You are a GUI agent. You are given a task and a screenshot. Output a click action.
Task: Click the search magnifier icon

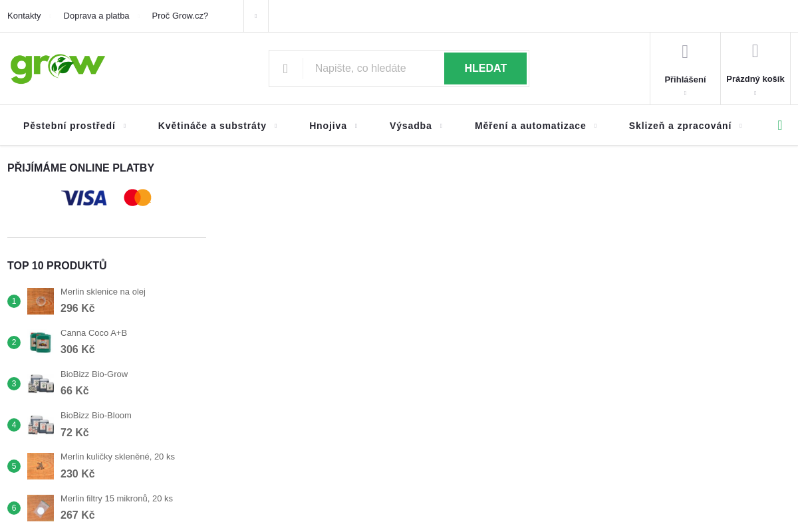tap(285, 68)
